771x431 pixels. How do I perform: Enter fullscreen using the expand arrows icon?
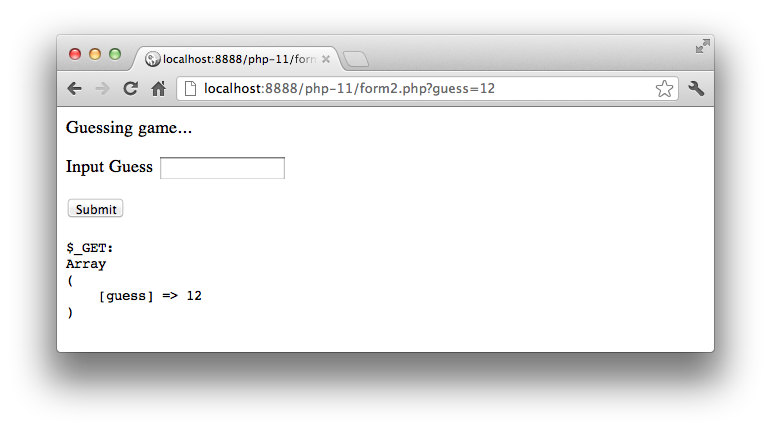pyautogui.click(x=703, y=46)
